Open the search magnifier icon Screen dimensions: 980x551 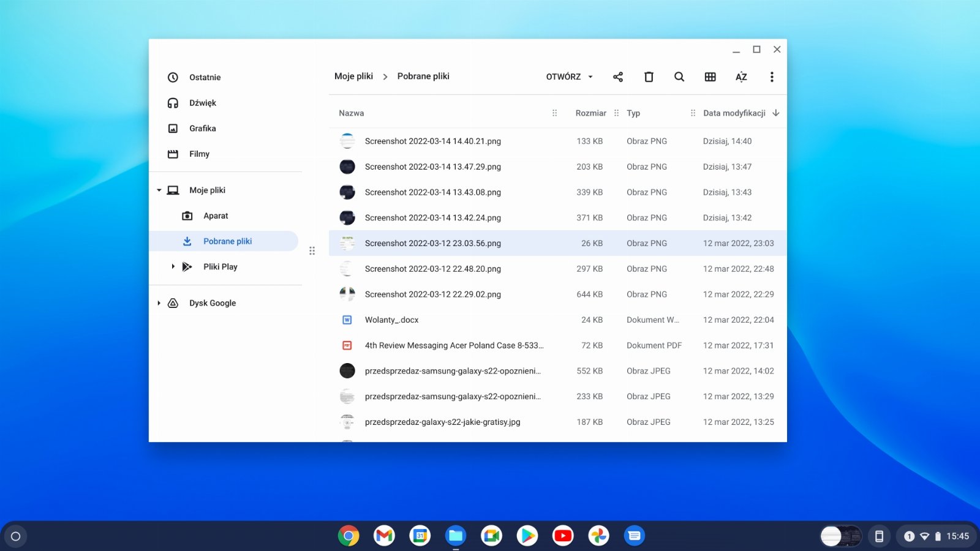pyautogui.click(x=679, y=77)
